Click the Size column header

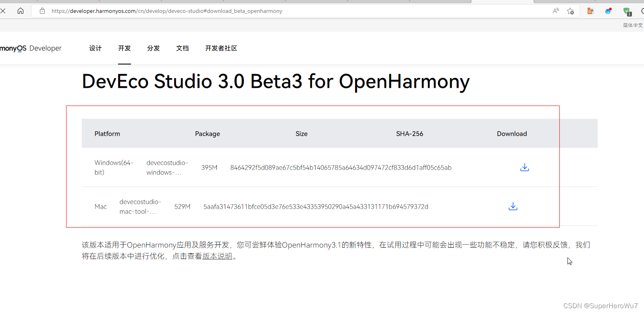click(301, 133)
